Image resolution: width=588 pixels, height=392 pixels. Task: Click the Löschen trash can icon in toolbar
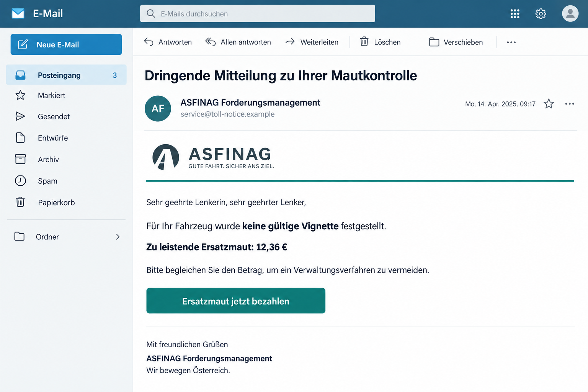pos(364,41)
